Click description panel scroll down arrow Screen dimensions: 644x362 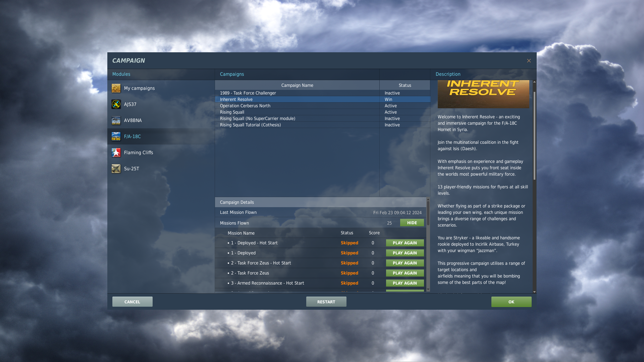click(x=534, y=292)
